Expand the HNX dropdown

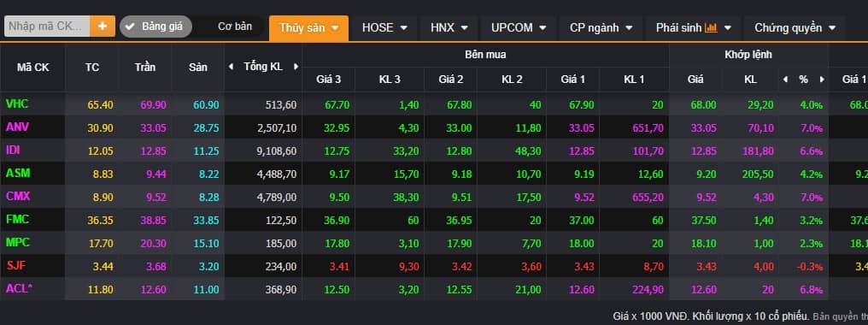449,27
